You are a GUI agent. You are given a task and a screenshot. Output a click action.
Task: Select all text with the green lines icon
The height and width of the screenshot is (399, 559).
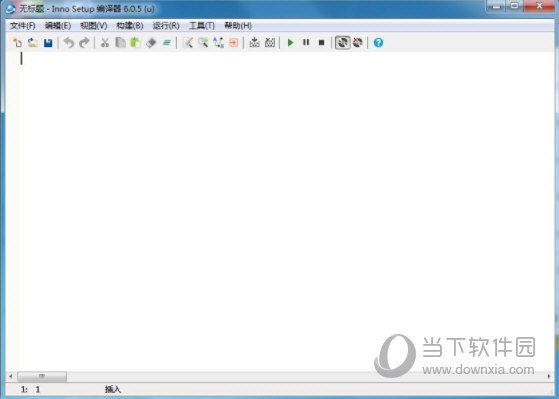(x=166, y=43)
